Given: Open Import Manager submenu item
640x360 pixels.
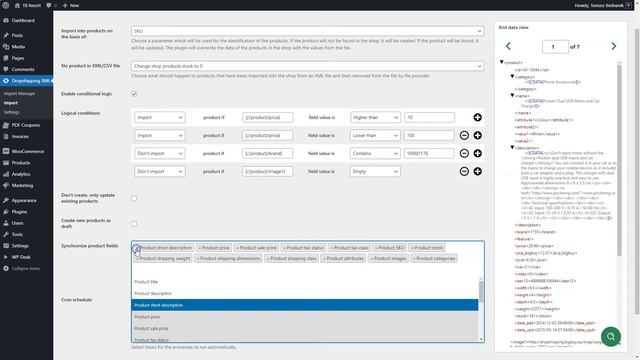Looking at the screenshot, I should point(20,94).
